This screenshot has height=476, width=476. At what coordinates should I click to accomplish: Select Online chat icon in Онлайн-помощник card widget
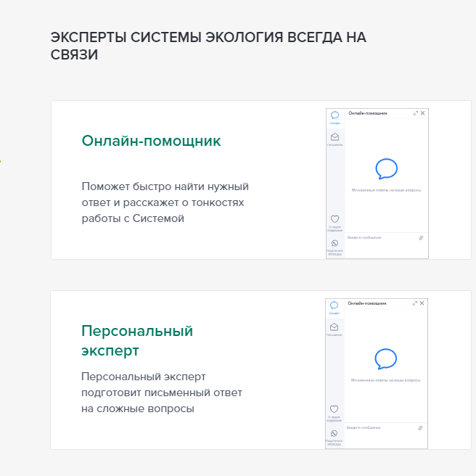tap(335, 115)
